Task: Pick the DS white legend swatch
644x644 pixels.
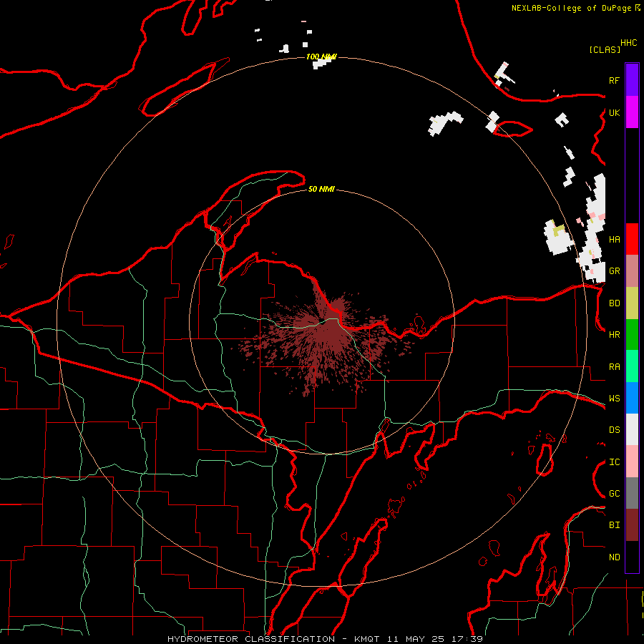Action: click(632, 429)
